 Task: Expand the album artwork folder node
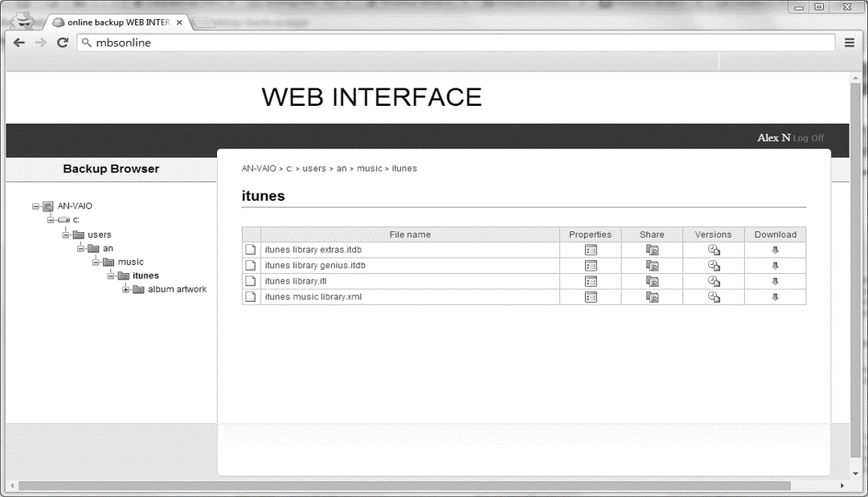point(125,290)
